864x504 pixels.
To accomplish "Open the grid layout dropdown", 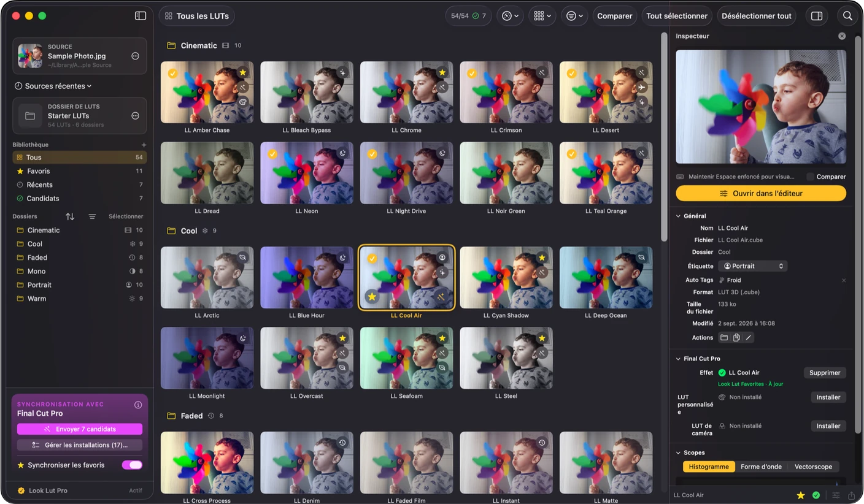I will pyautogui.click(x=542, y=16).
